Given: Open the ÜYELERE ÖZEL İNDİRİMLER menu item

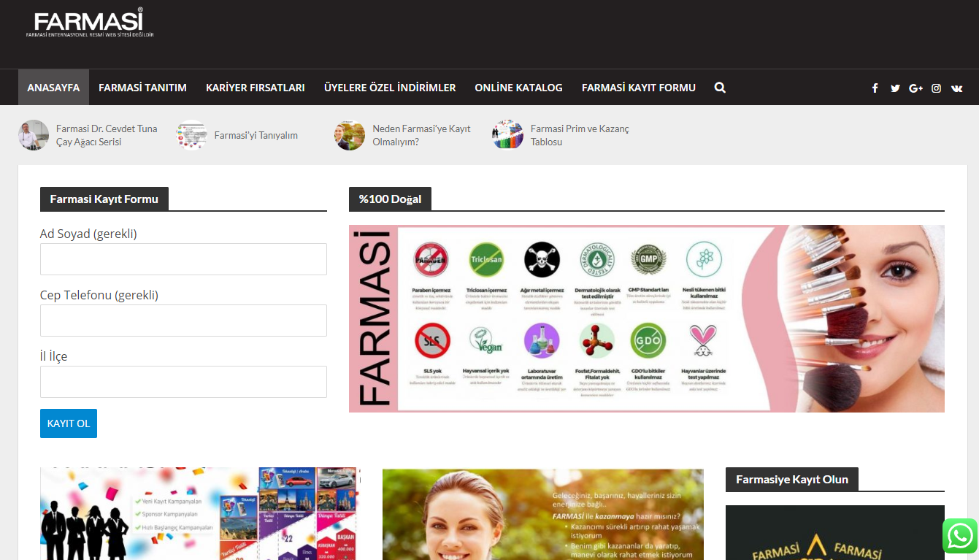Looking at the screenshot, I should [x=390, y=88].
